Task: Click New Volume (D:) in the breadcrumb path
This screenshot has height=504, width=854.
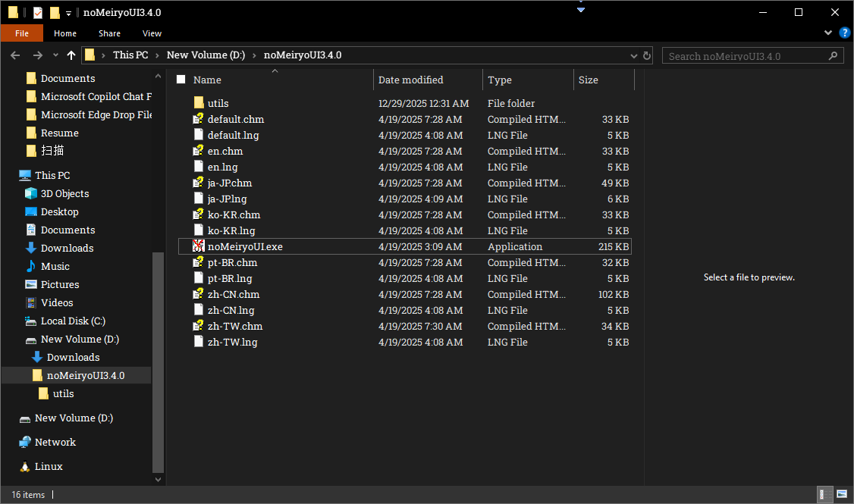Action: [205, 55]
